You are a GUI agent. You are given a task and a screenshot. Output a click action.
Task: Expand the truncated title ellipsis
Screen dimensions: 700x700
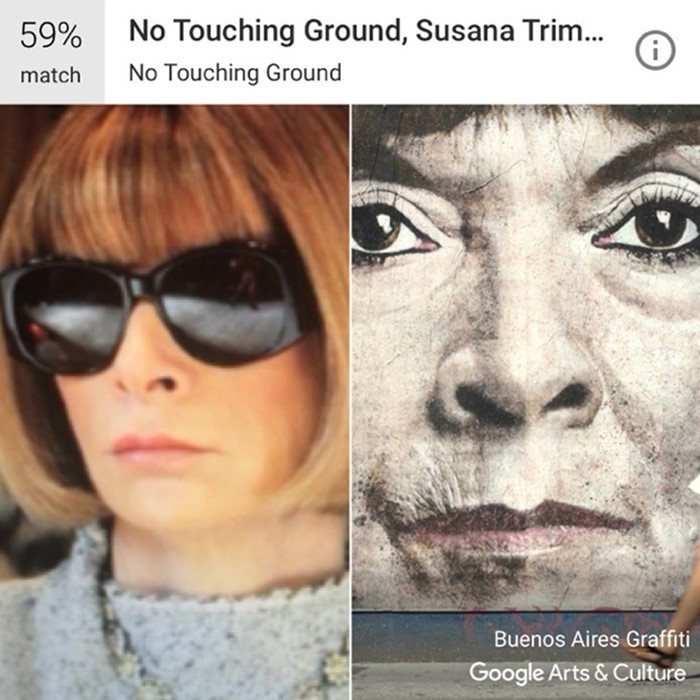(596, 38)
